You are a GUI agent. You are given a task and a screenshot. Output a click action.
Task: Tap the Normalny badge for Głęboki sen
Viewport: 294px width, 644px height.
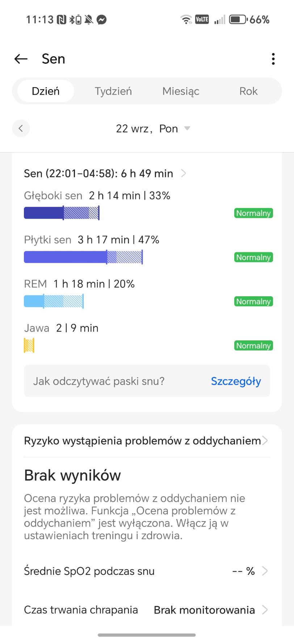pos(253,213)
